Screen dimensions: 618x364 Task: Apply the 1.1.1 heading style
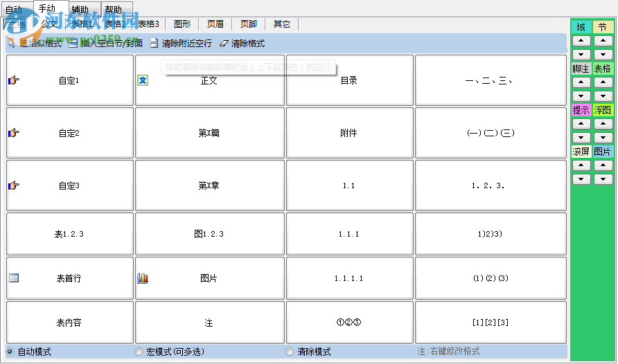pyautogui.click(x=350, y=234)
